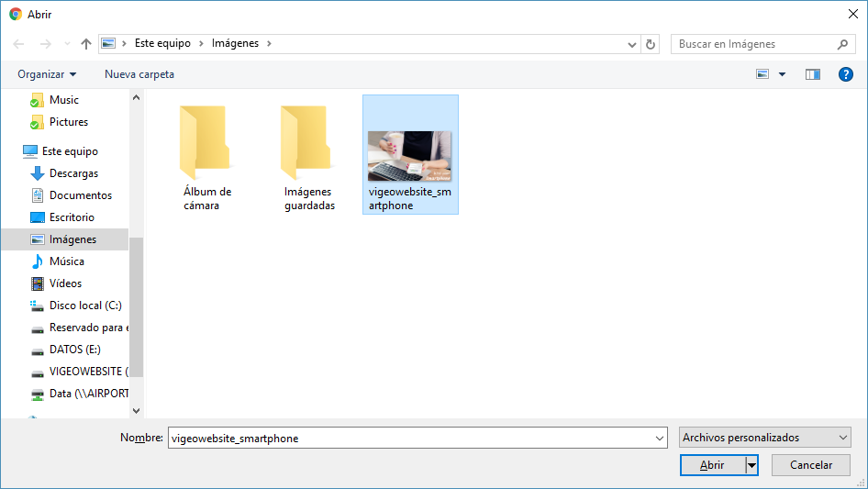Screen dimensions: 868x489
Task: Select Pictures in the navigation pane
Action: pyautogui.click(x=69, y=122)
